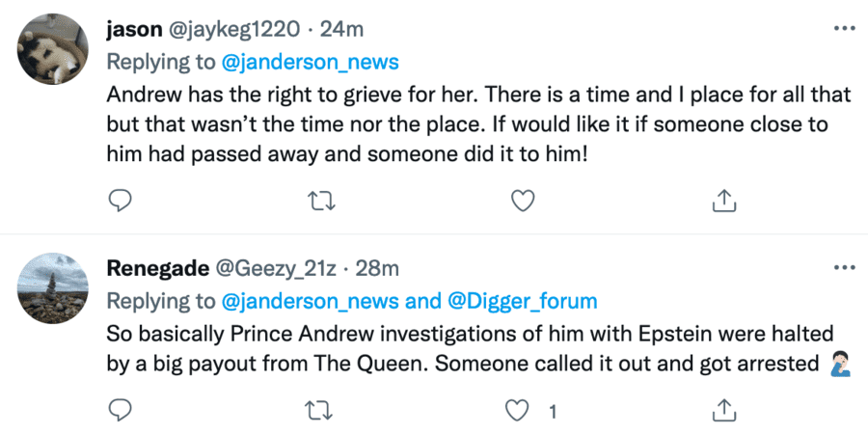This screenshot has height=434, width=868.
Task: Retweet jason's tweet
Action: [320, 200]
